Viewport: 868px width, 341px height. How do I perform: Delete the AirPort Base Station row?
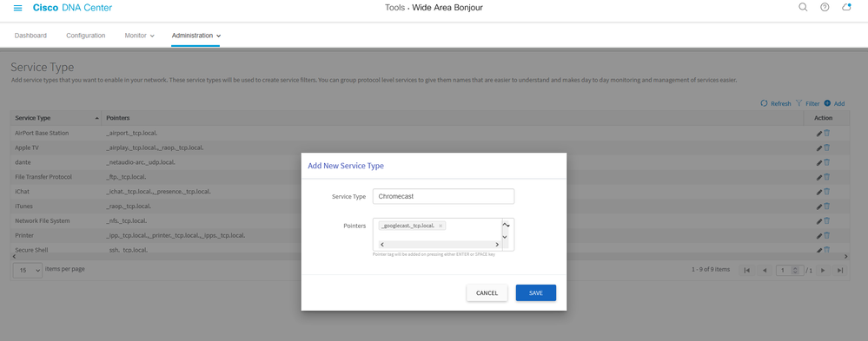[x=827, y=134]
